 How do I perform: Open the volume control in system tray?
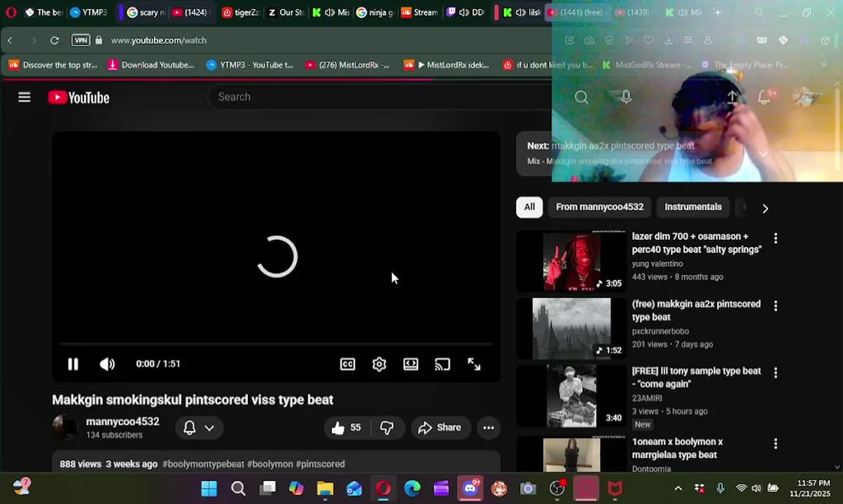tap(756, 489)
